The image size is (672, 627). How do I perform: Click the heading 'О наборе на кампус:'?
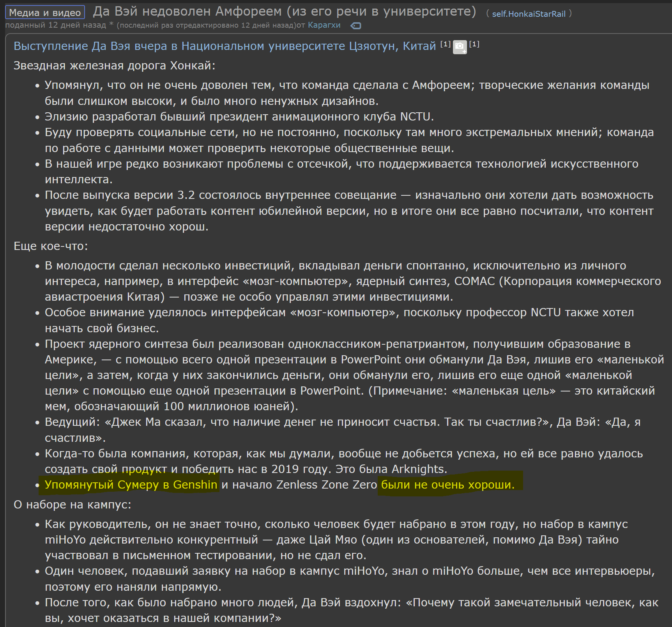[x=73, y=505]
